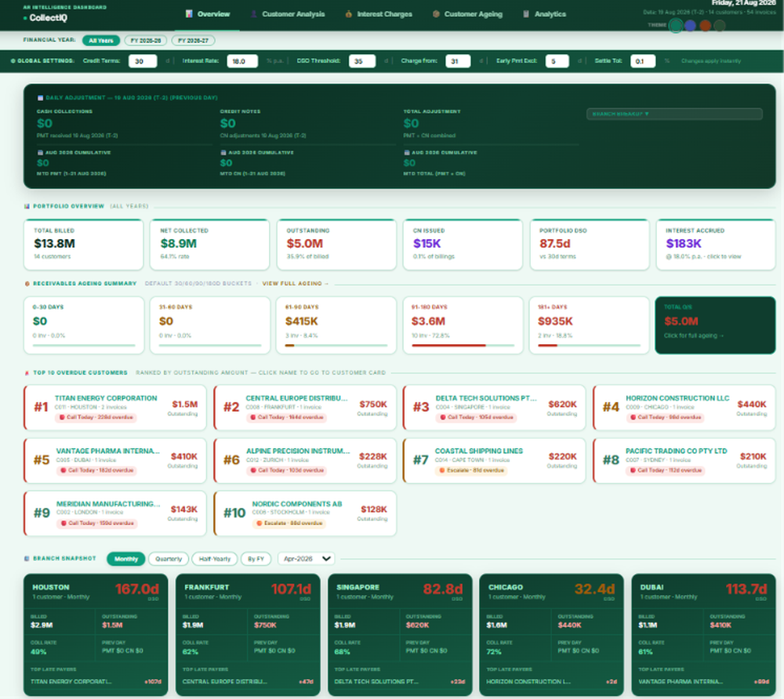784x699 pixels.
Task: Edit the Settle Tol field
Action: click(x=643, y=61)
